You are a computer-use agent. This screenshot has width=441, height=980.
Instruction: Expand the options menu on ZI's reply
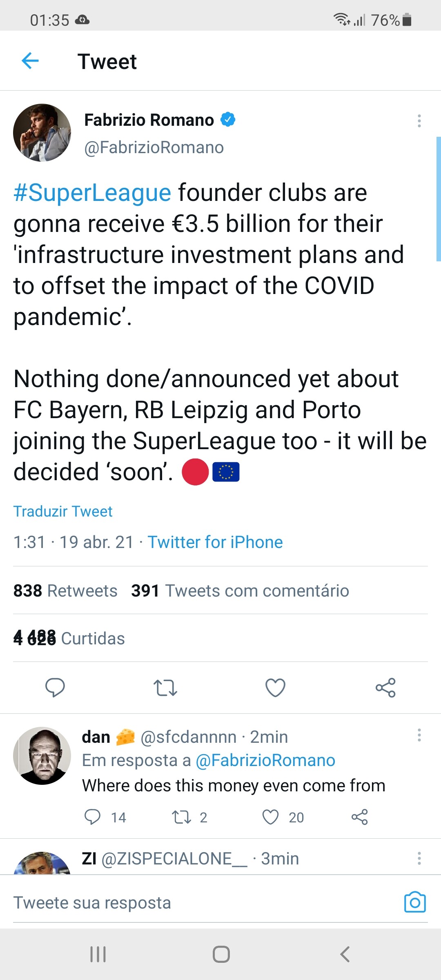click(419, 858)
